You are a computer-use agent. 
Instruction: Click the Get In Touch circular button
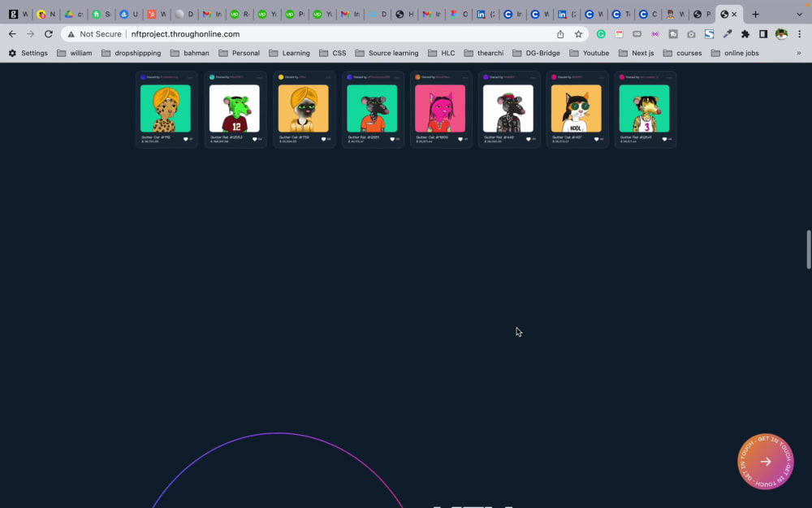tap(766, 462)
